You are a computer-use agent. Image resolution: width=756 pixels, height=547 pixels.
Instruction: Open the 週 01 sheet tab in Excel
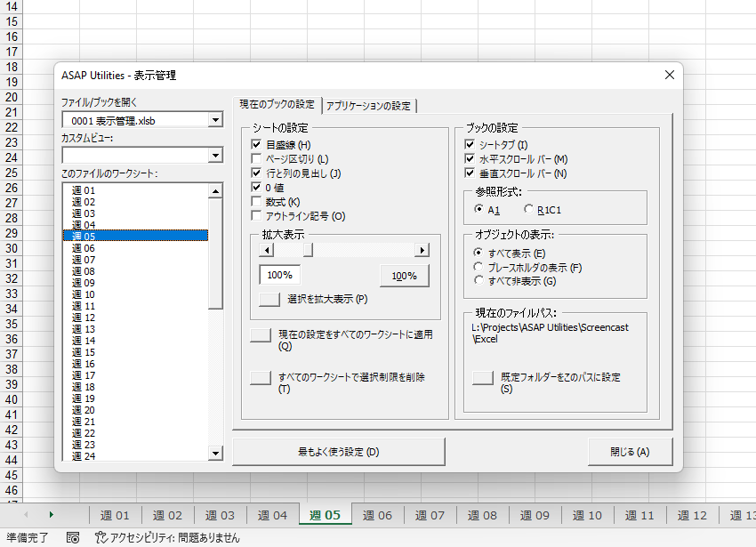click(x=115, y=515)
